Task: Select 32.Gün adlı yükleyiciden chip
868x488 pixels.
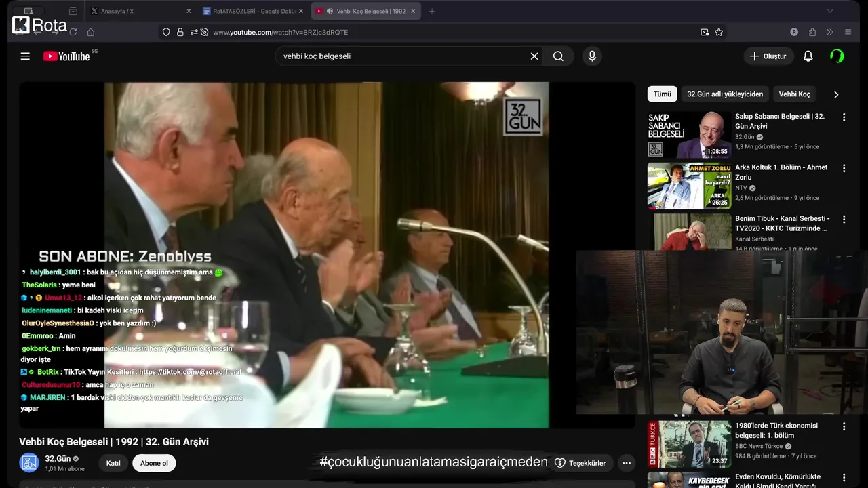Action: tap(725, 94)
